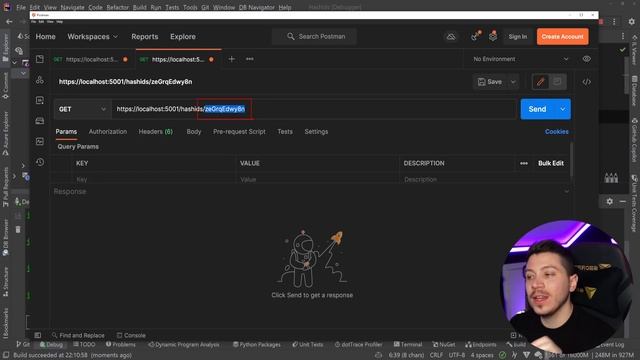Open the Save options dropdown arrow
Viewport: 640px width, 360px height.
coord(513,82)
